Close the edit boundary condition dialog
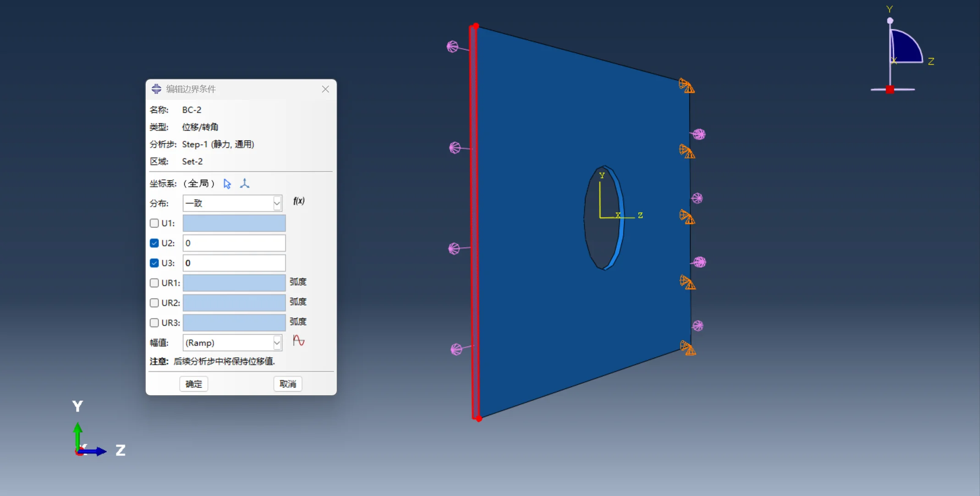The width and height of the screenshot is (980, 496). point(325,89)
